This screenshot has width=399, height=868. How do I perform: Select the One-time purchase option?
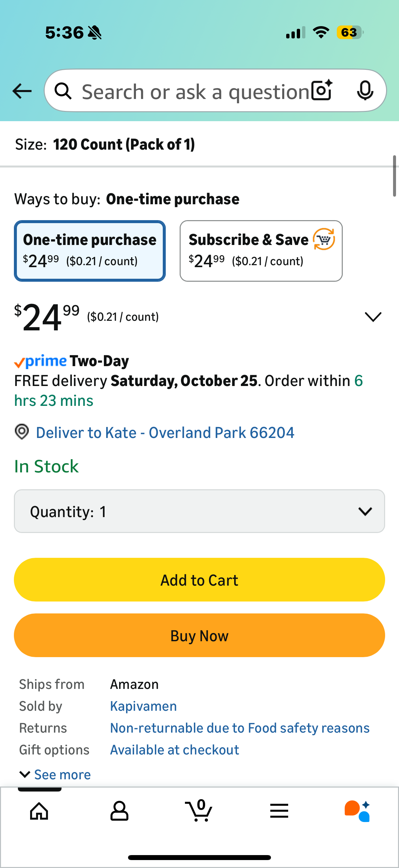click(x=90, y=251)
